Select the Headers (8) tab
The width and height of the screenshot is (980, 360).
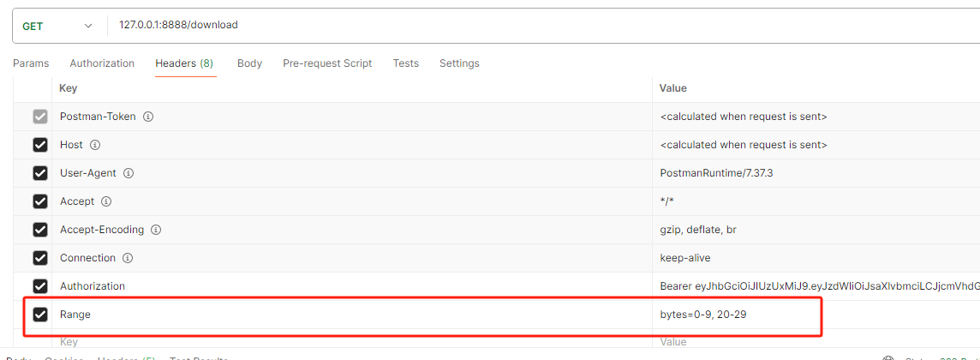pos(184,63)
